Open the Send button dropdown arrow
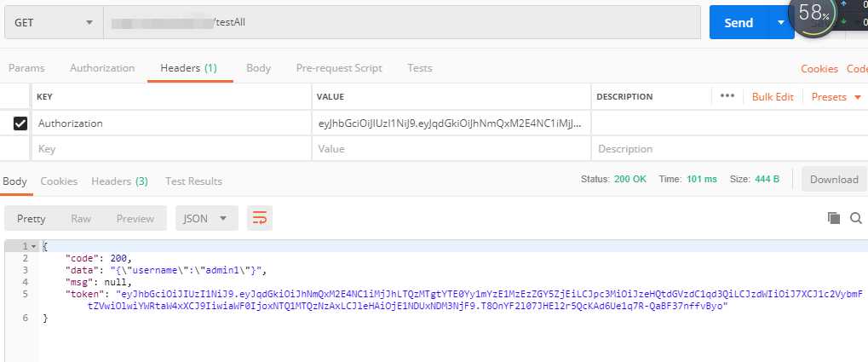 781,23
